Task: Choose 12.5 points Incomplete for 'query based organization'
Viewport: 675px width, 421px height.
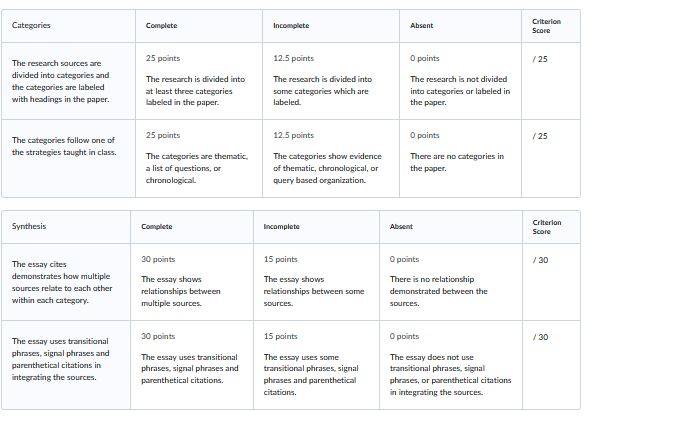Action: point(331,158)
